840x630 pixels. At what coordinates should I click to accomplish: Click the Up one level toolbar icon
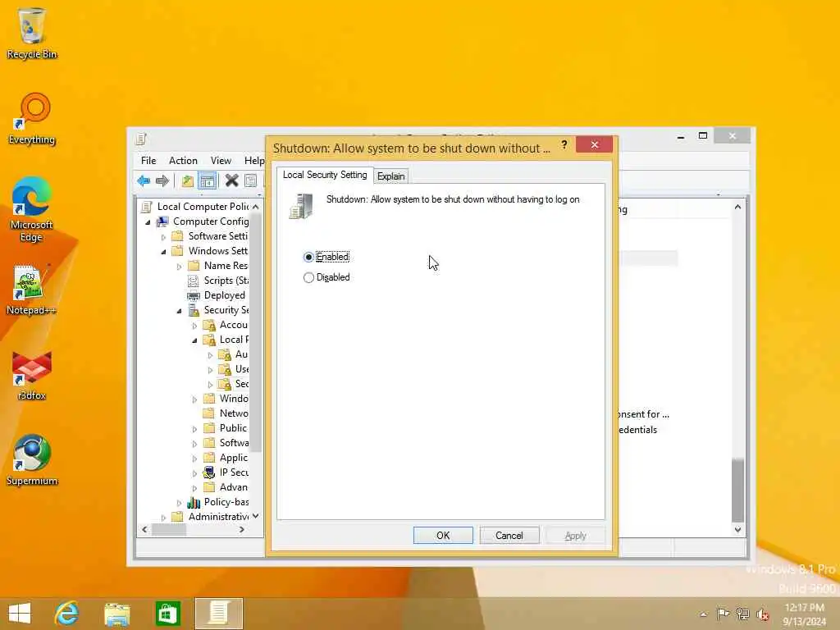coord(187,181)
